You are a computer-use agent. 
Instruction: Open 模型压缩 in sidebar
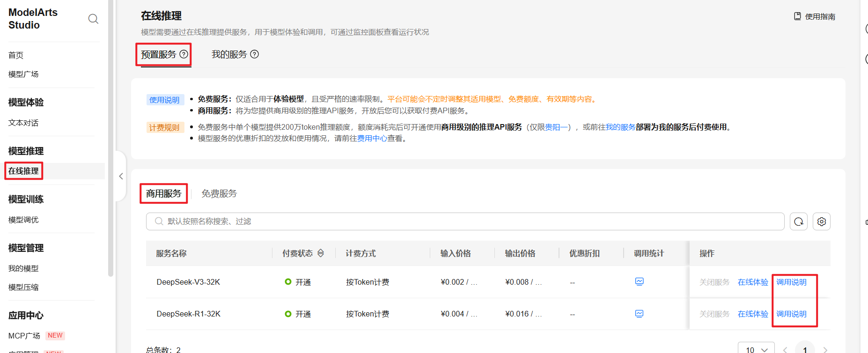[x=23, y=287]
